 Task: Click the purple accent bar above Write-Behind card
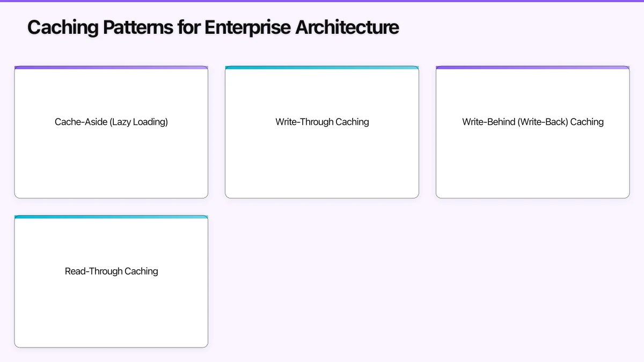(x=532, y=67)
